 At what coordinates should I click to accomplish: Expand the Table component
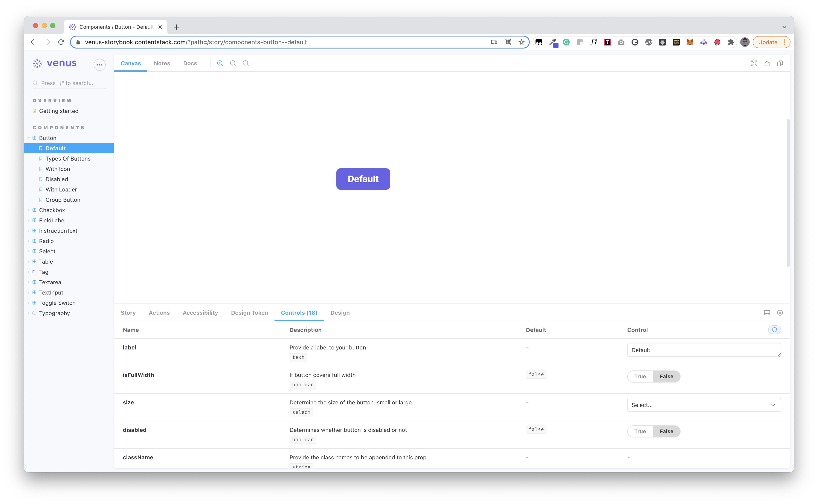pyautogui.click(x=29, y=262)
